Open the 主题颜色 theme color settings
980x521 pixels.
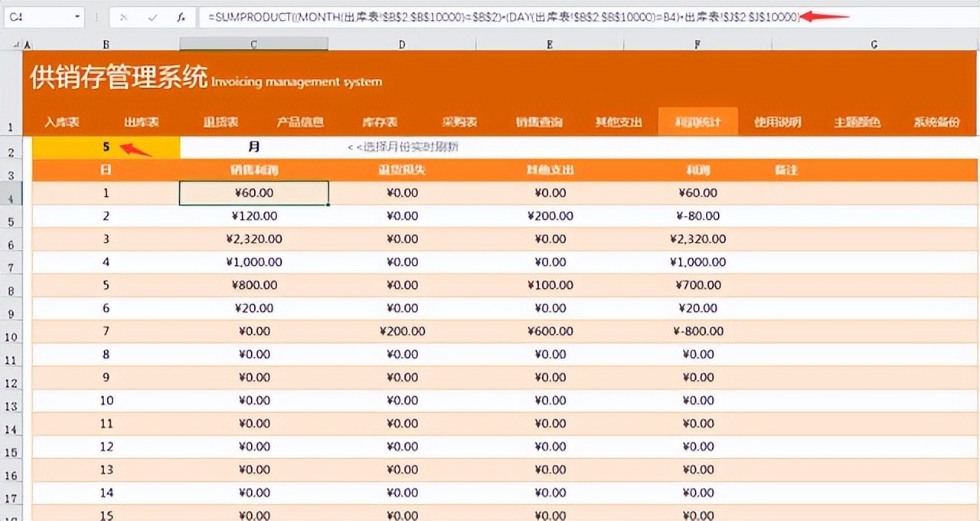859,121
